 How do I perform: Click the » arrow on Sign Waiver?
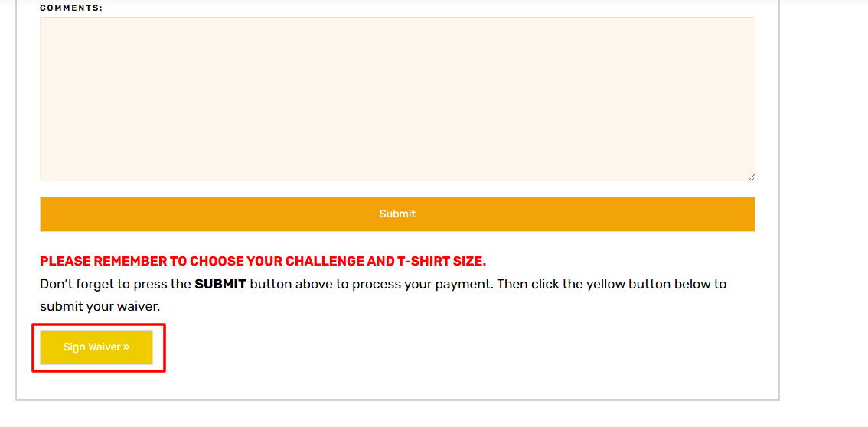[126, 347]
